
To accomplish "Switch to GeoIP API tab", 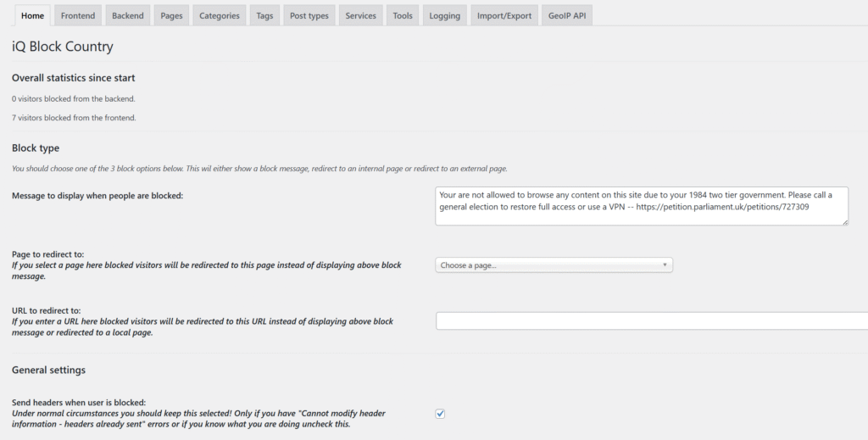I will [567, 15].
